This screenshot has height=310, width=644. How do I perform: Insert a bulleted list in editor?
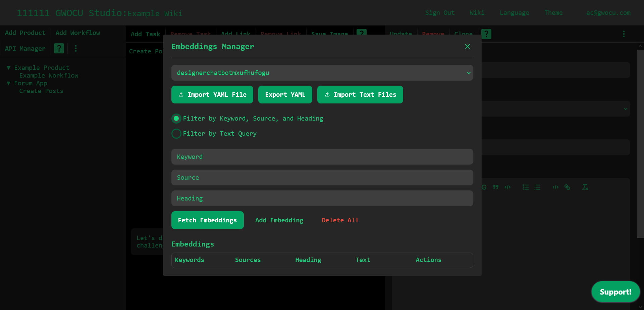tap(537, 187)
